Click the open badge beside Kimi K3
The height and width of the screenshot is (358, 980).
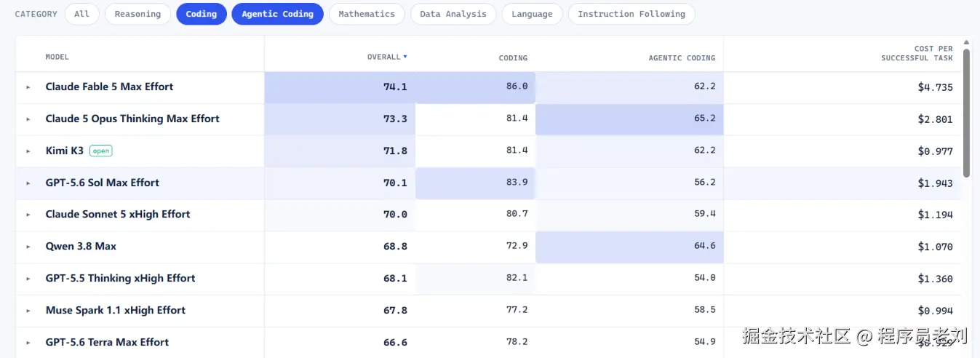(x=100, y=151)
